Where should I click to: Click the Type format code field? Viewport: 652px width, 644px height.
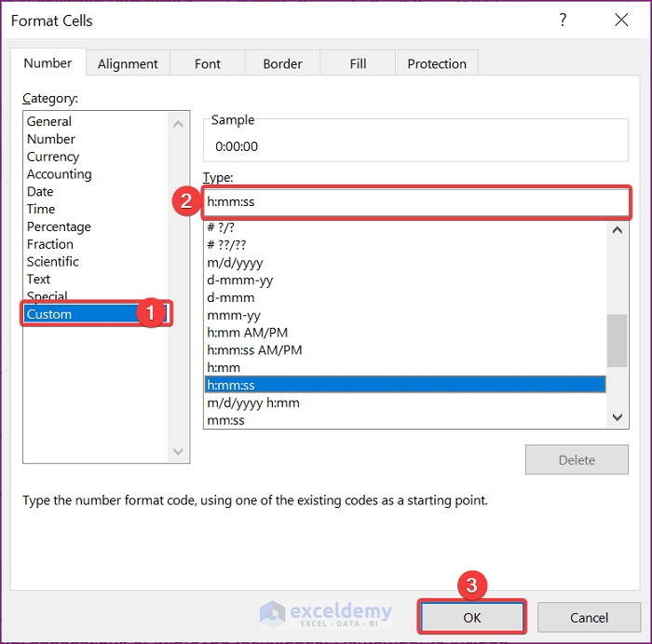pos(415,202)
